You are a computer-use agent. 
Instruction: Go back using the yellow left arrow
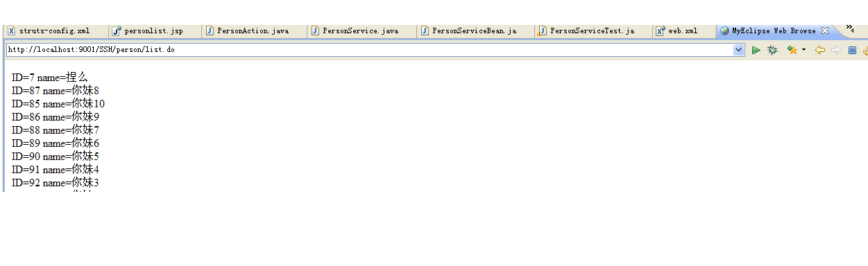[x=819, y=50]
